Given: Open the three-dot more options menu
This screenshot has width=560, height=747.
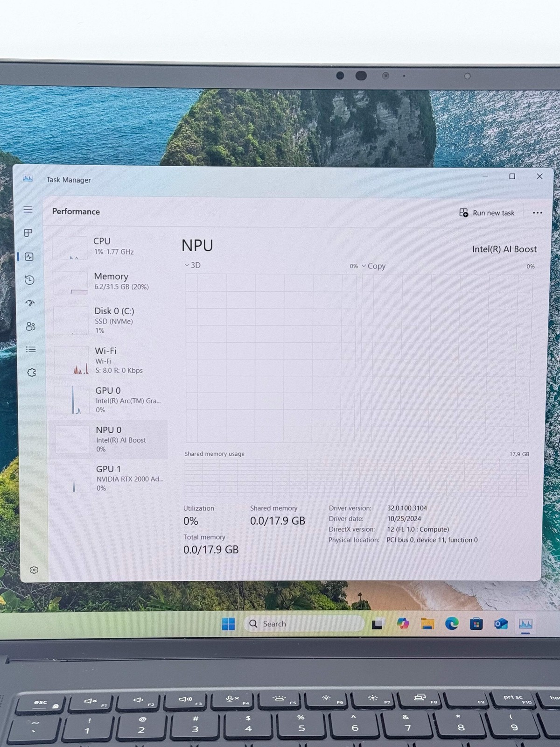Looking at the screenshot, I should point(538,213).
